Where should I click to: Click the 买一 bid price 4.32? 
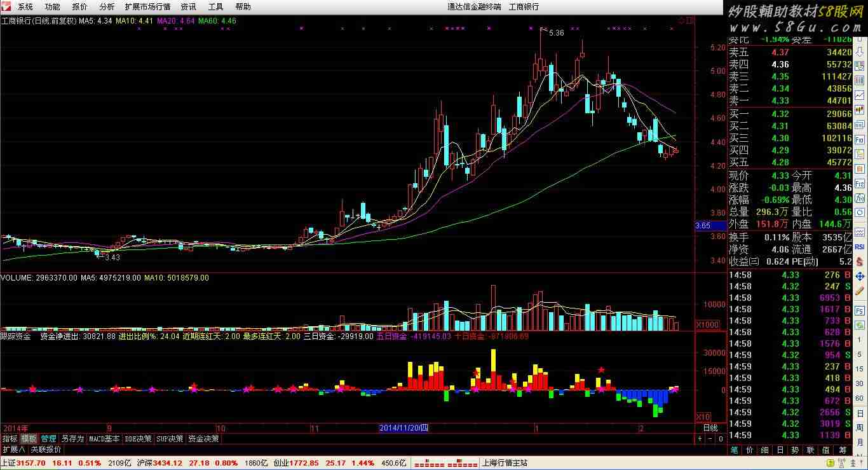tap(780, 114)
